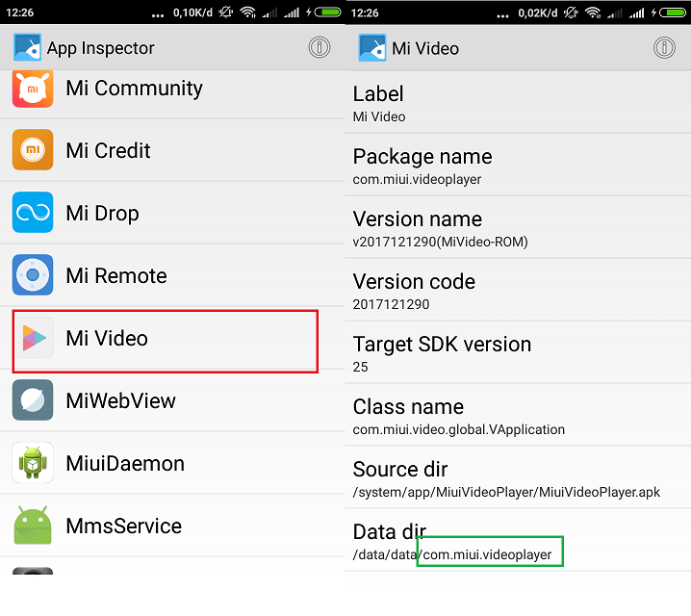The height and width of the screenshot is (616, 691).
Task: Tap the 0,02K/d network speed indicator
Action: (x=538, y=13)
